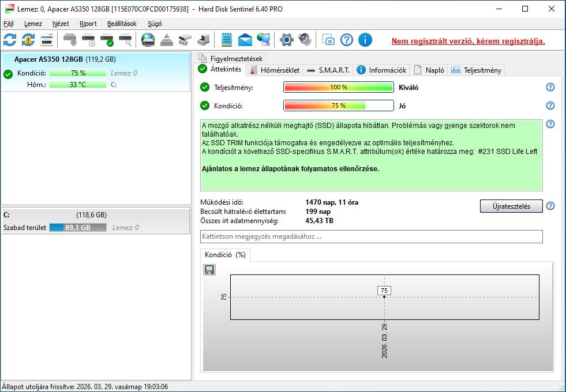Click the camera screenshot capture icon

328,40
